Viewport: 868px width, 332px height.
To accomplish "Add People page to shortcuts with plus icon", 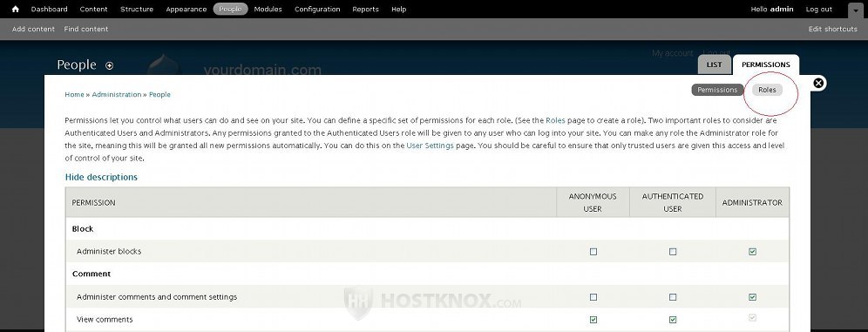I will (109, 65).
